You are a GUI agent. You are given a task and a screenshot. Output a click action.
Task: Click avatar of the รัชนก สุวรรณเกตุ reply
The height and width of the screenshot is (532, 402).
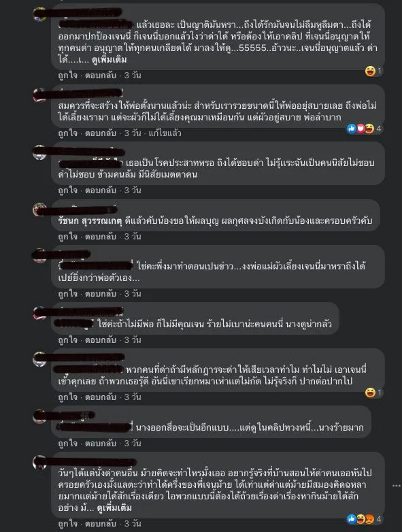(x=39, y=210)
